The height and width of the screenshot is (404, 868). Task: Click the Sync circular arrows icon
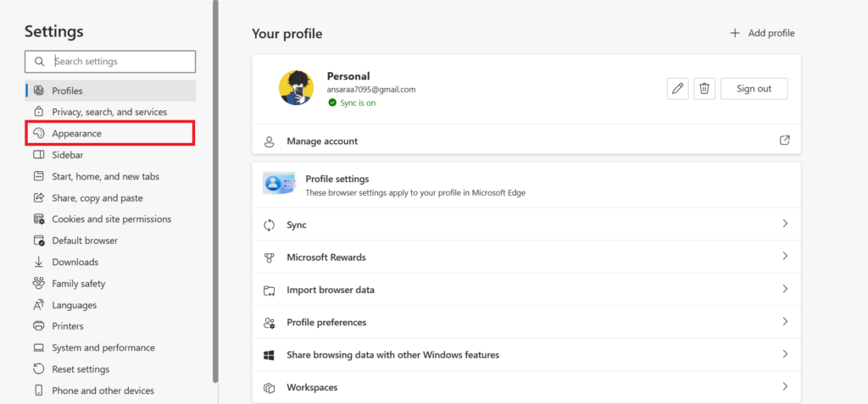[x=270, y=224]
